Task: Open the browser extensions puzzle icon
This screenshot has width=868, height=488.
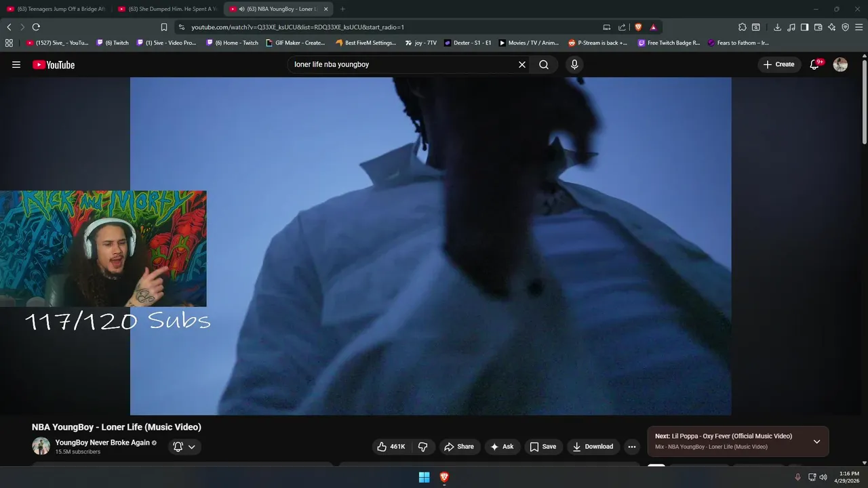Action: click(x=743, y=27)
